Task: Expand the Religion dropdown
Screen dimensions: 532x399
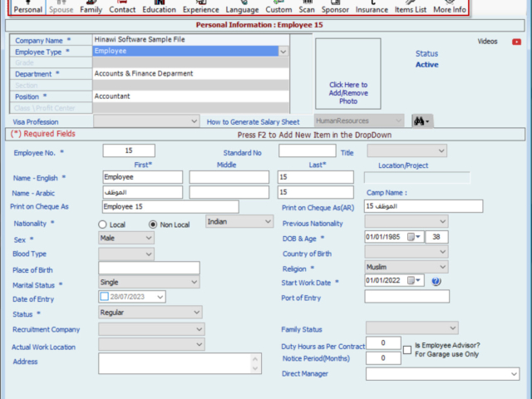Action: point(441,268)
